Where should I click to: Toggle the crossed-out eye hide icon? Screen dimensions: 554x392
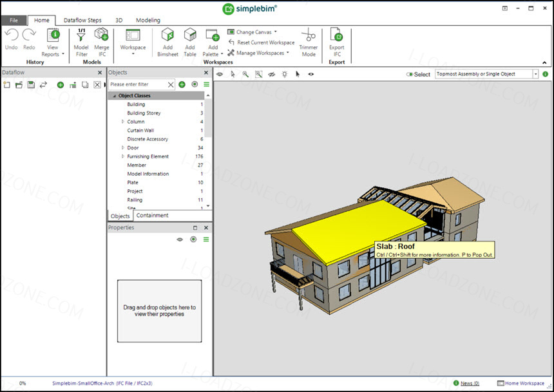tap(271, 74)
